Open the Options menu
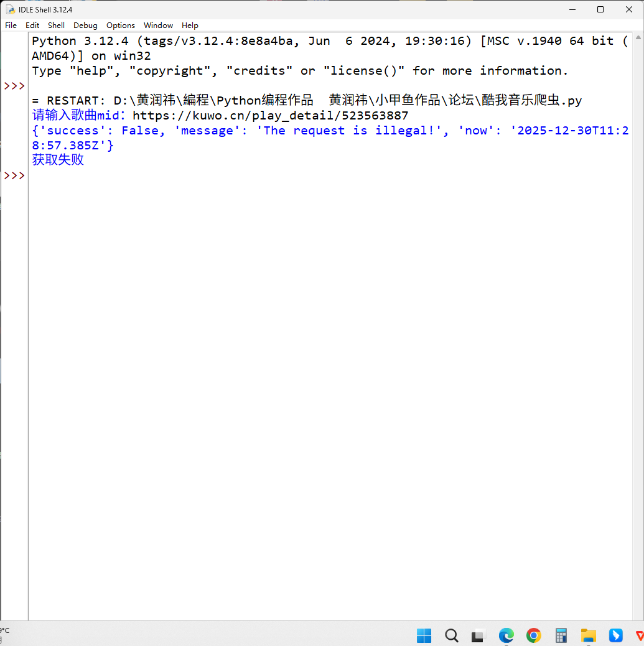 120,26
